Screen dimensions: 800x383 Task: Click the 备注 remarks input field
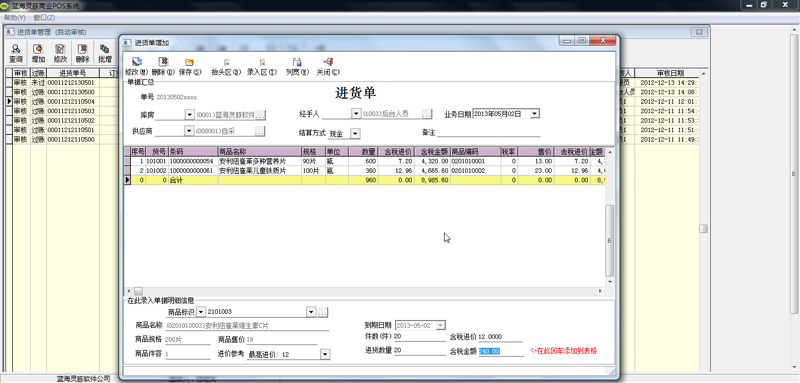[x=489, y=132]
